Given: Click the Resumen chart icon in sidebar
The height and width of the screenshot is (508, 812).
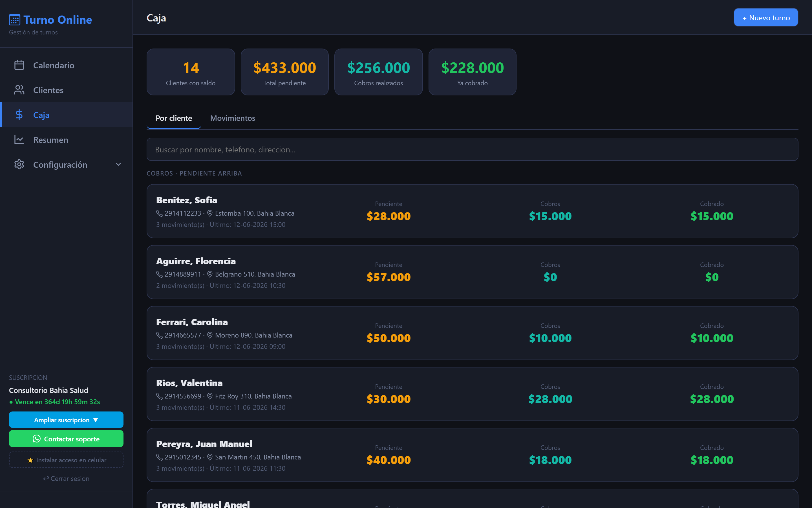Looking at the screenshot, I should click(x=19, y=140).
